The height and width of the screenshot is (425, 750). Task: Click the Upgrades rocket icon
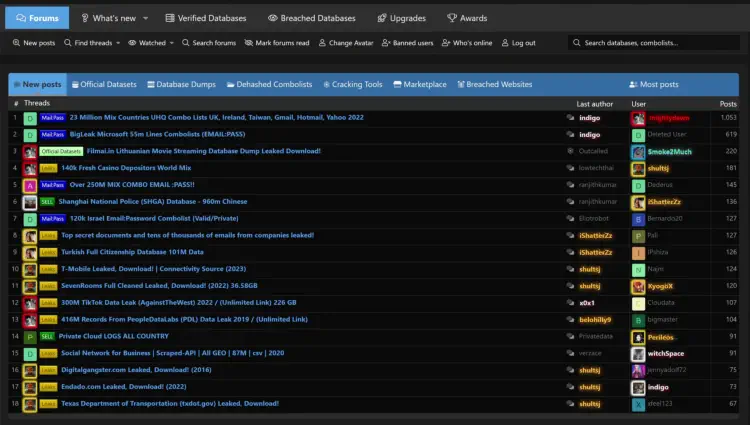(382, 18)
